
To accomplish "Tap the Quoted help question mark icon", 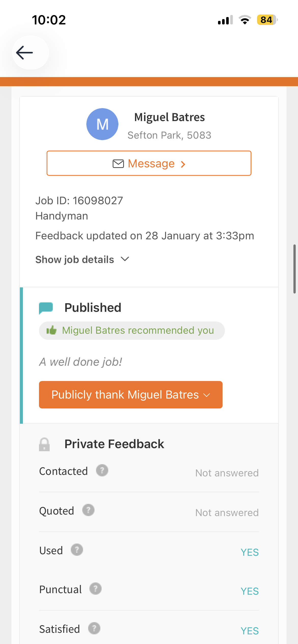I will tap(88, 510).
